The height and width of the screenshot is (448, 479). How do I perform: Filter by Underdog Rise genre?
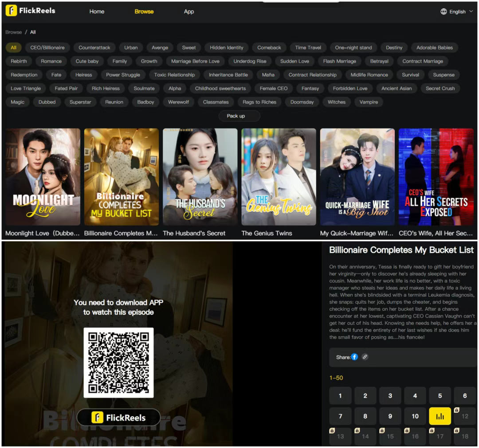[250, 61]
